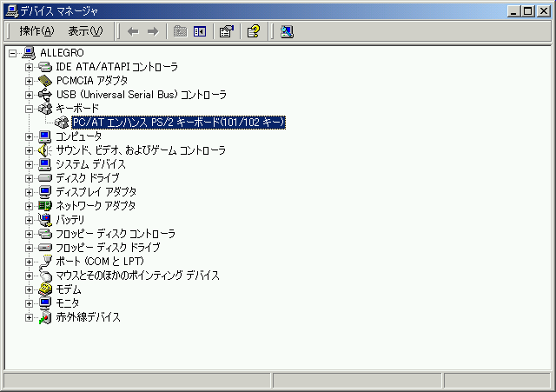Viewport: 556px width, 392px height.
Task: Click the Back arrow toolbar button
Action: pos(133,31)
